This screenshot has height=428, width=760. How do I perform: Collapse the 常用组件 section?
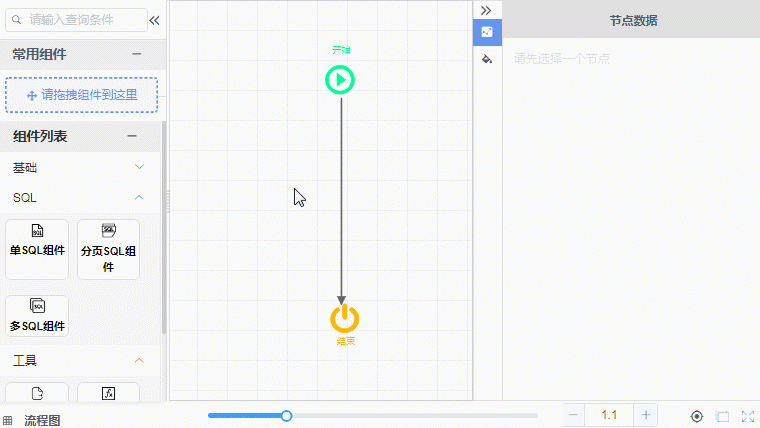pos(136,54)
